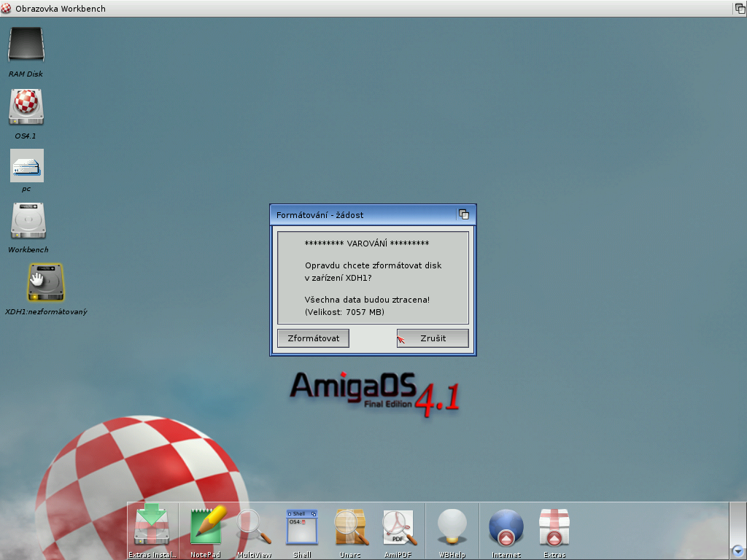Click the format dialog depth gadget
This screenshot has height=560, width=747.
pos(463,214)
